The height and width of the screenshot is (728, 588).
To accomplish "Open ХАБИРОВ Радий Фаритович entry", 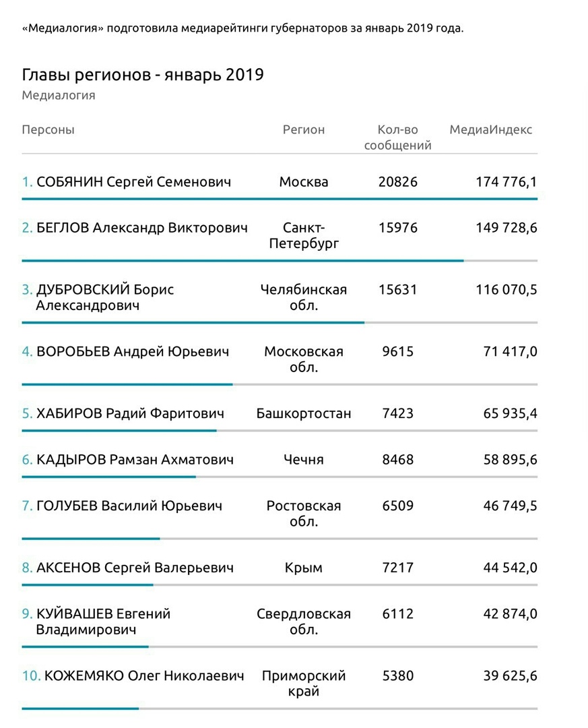I will click(130, 413).
